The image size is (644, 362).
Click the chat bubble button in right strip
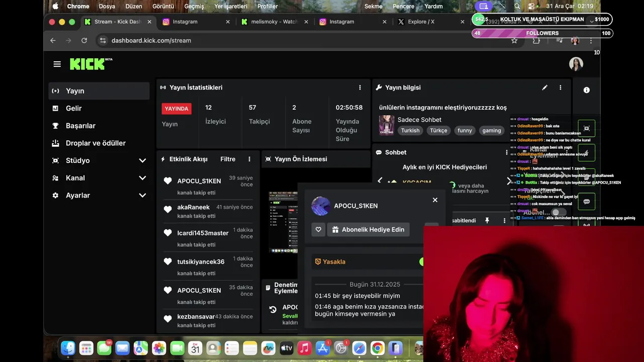[587, 202]
